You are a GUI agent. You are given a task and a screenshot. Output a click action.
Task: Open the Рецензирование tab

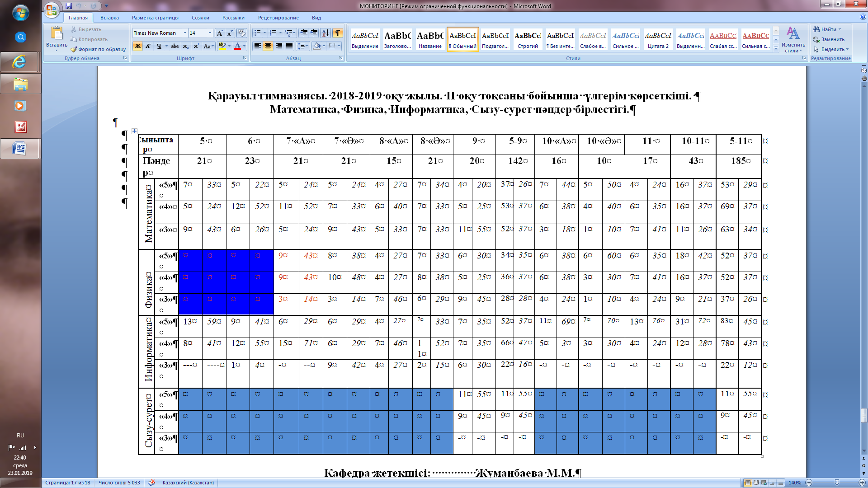pos(278,18)
